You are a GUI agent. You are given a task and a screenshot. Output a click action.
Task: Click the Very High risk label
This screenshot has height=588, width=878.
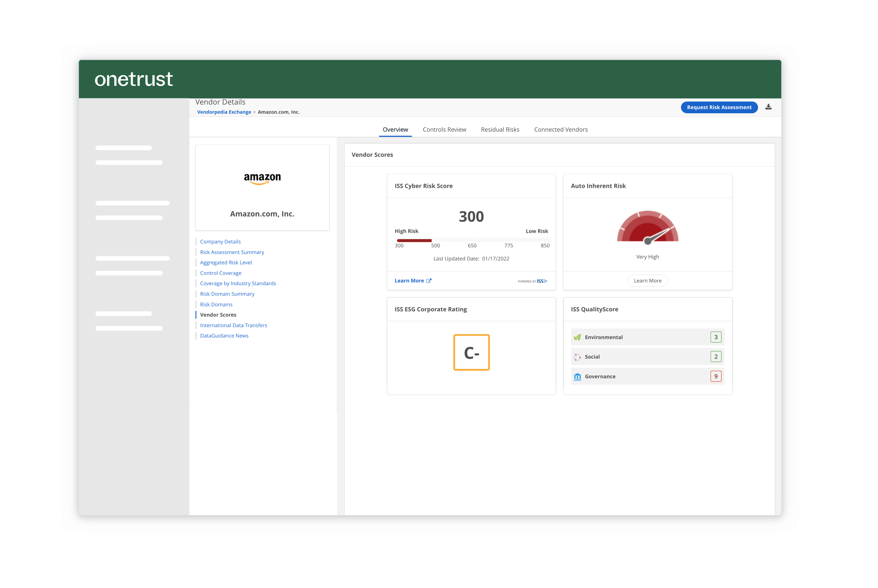647,257
